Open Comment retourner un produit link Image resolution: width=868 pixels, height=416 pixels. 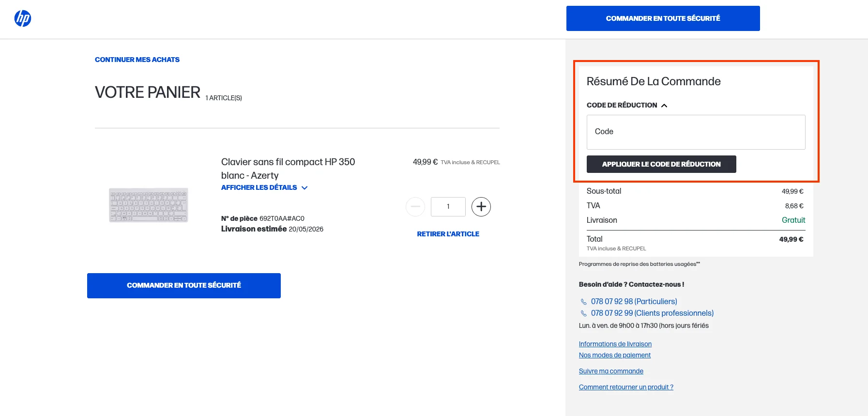[x=626, y=387]
